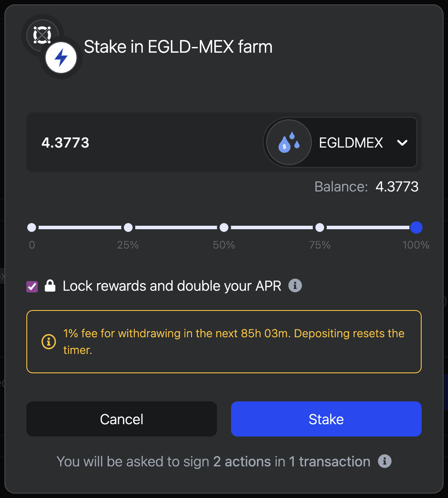
Task: Open info icon beside Lock rewards label
Action: tap(295, 285)
